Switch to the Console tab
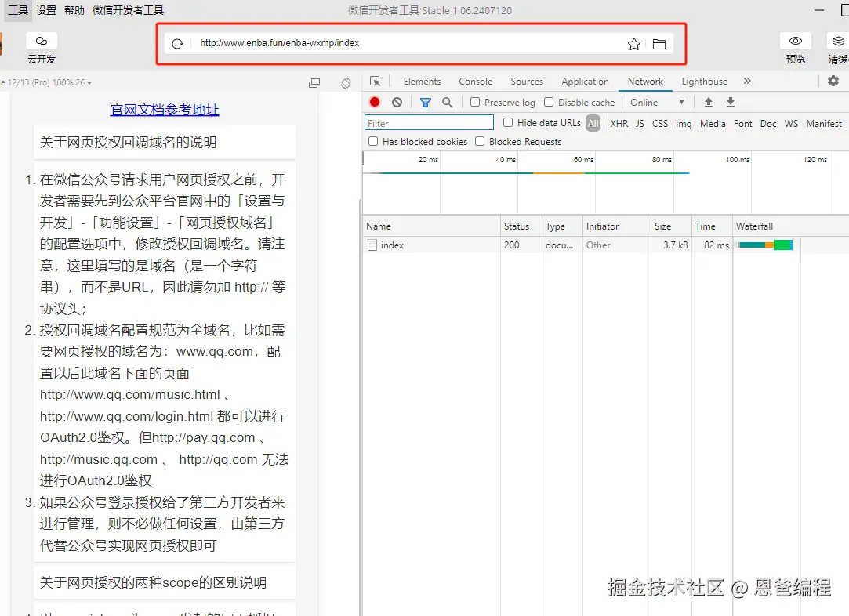The height and width of the screenshot is (616, 849). [475, 81]
